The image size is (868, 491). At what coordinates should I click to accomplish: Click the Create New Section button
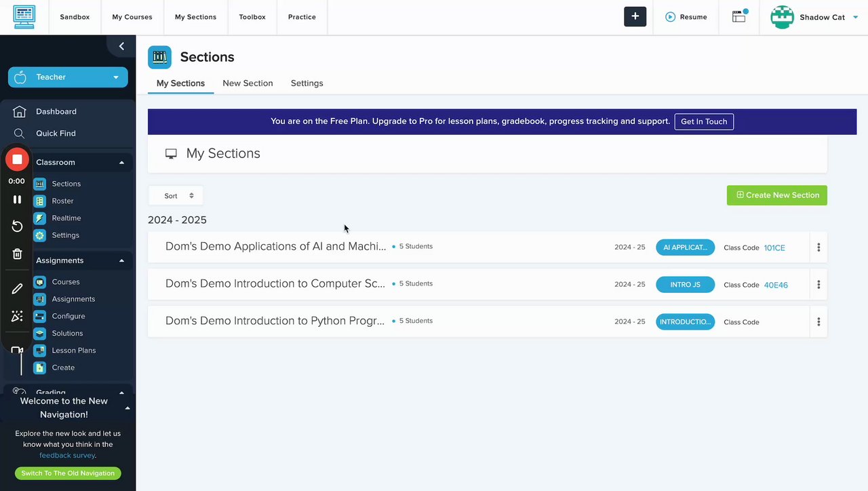click(x=776, y=195)
